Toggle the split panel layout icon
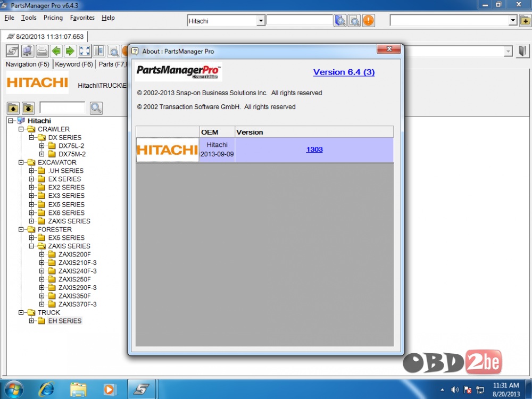Viewport: 532px width, 399px height. click(99, 51)
